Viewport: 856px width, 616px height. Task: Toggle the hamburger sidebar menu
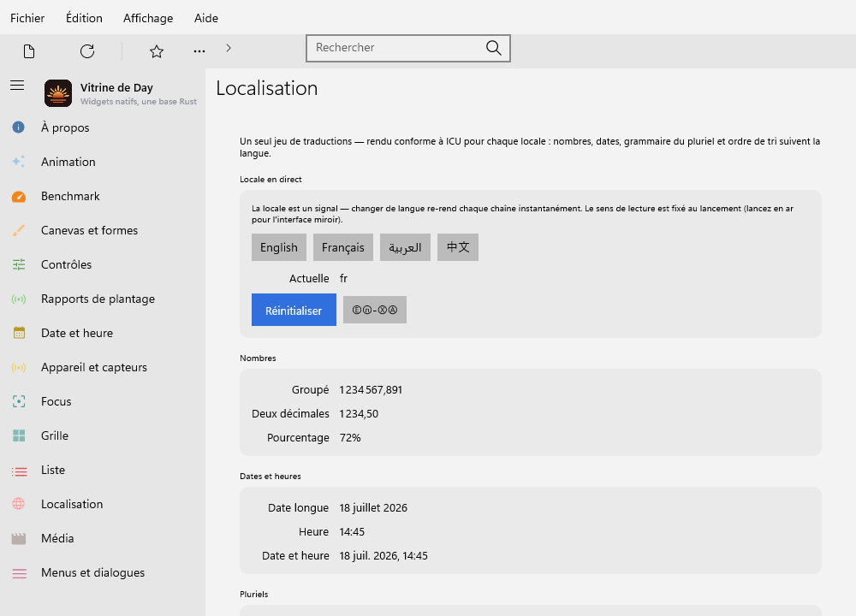(x=17, y=85)
